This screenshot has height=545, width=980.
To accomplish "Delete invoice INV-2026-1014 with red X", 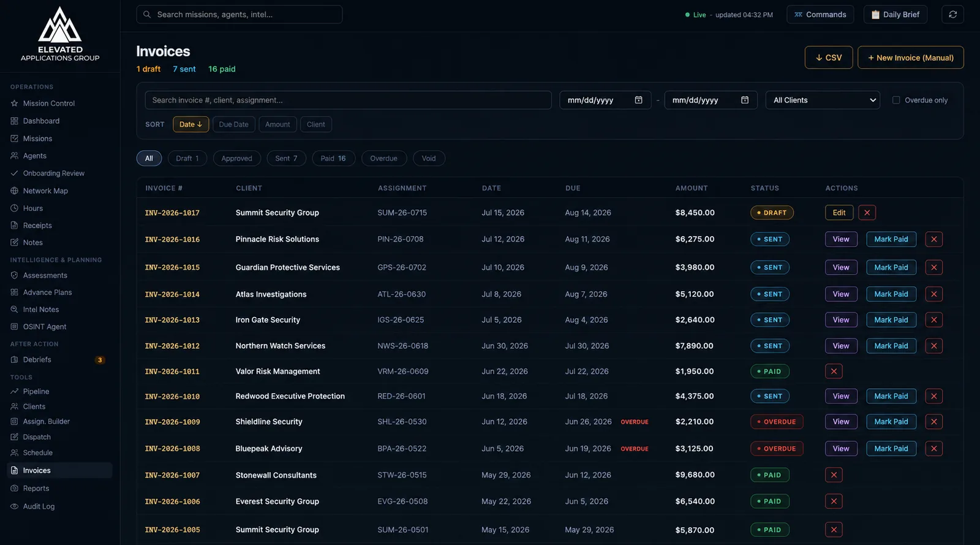I will point(933,294).
